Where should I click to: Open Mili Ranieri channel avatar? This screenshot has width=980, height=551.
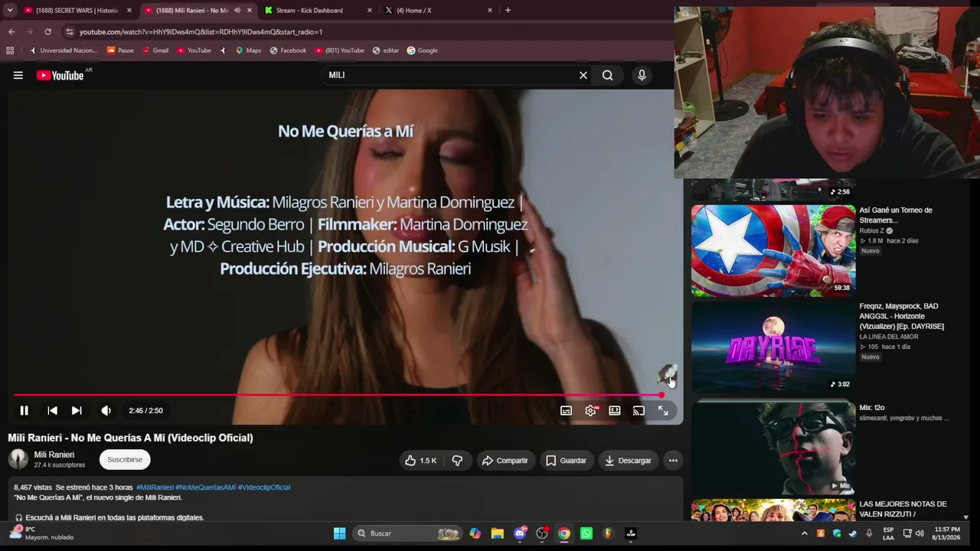[18, 459]
